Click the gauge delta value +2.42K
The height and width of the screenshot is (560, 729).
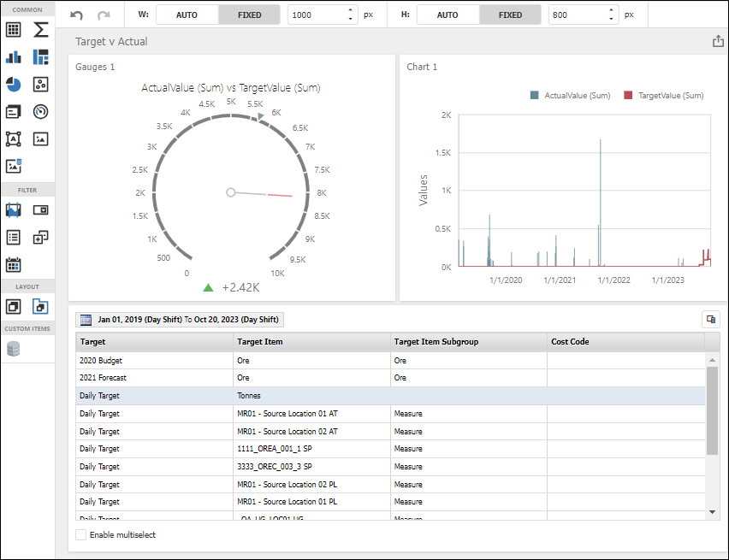[x=240, y=287]
